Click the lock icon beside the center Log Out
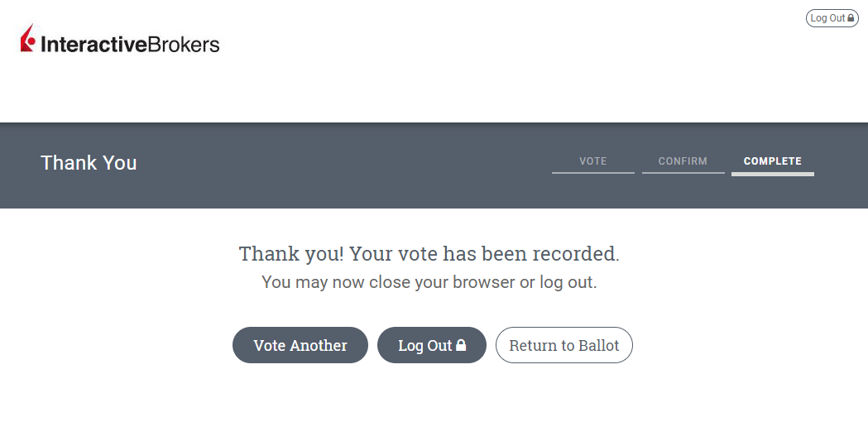This screenshot has width=868, height=422. click(x=461, y=345)
